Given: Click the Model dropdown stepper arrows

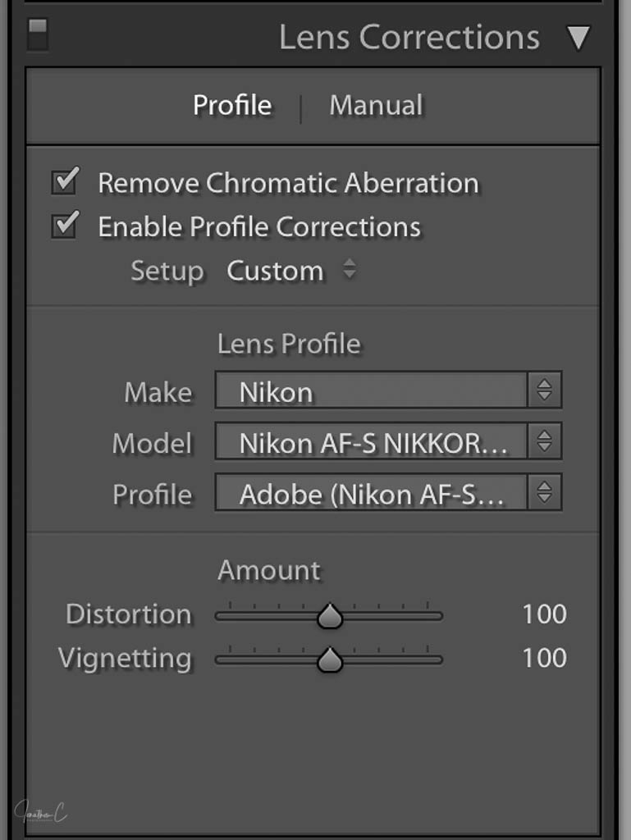Looking at the screenshot, I should pos(545,442).
